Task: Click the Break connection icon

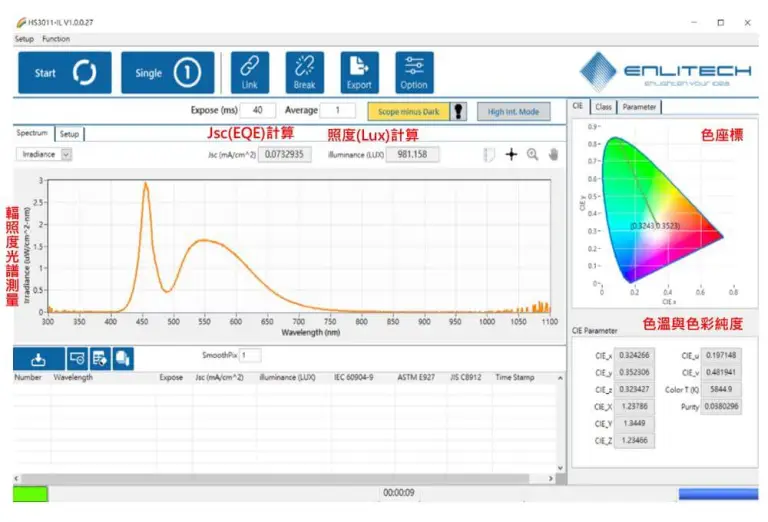Action: coord(305,72)
